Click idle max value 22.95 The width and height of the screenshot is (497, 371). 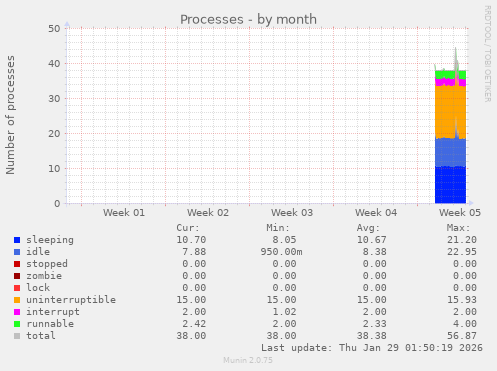[x=462, y=252]
